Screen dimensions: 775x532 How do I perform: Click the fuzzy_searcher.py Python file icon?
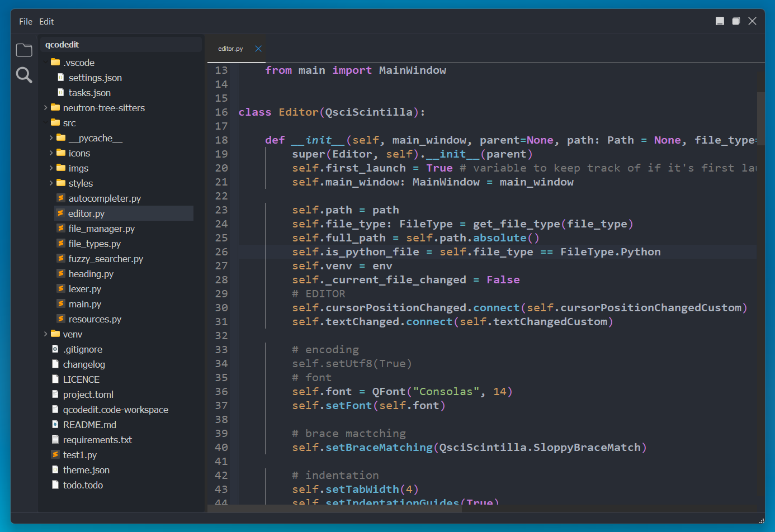[x=61, y=258]
